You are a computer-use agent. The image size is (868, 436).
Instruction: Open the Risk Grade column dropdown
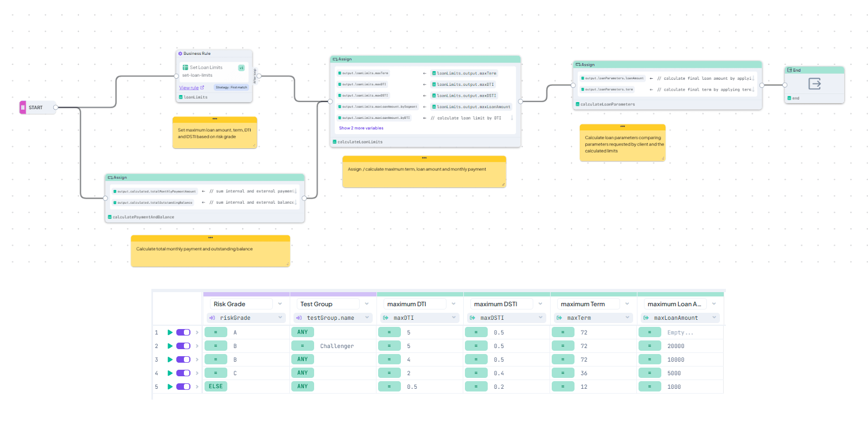pos(280,304)
